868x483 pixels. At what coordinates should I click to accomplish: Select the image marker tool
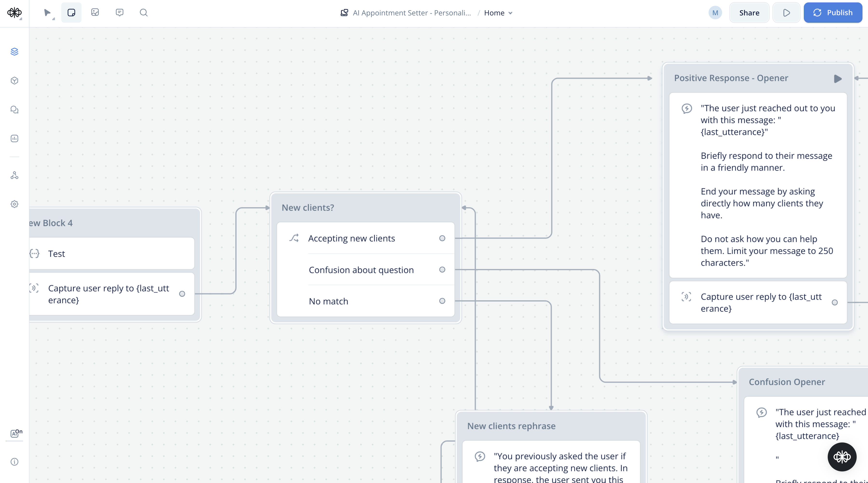[95, 13]
